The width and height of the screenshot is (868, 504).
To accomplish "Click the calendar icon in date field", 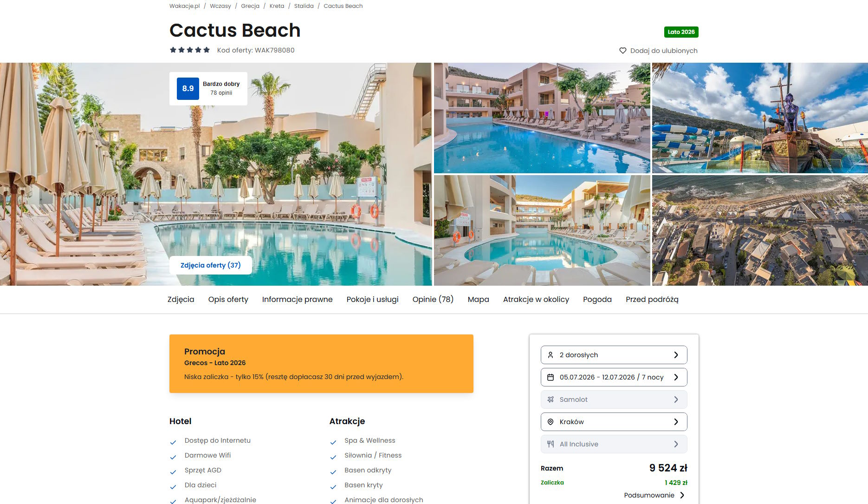I will point(551,377).
